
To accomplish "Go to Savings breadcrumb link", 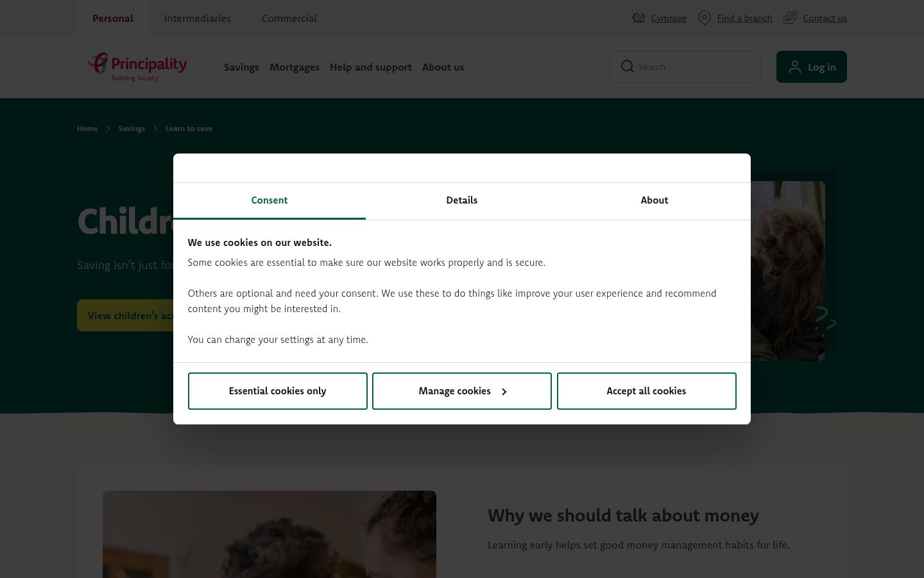I will pos(132,128).
